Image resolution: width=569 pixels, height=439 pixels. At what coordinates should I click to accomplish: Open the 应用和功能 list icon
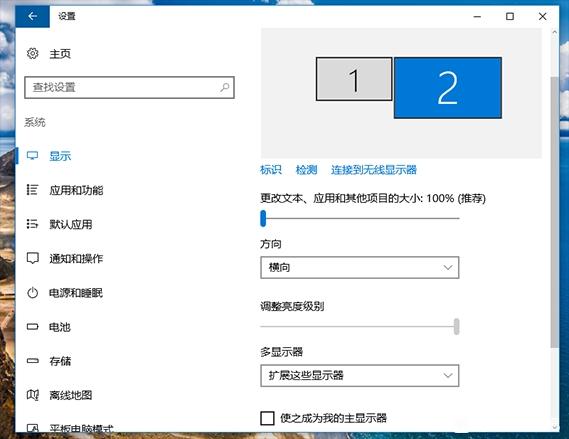(x=32, y=190)
